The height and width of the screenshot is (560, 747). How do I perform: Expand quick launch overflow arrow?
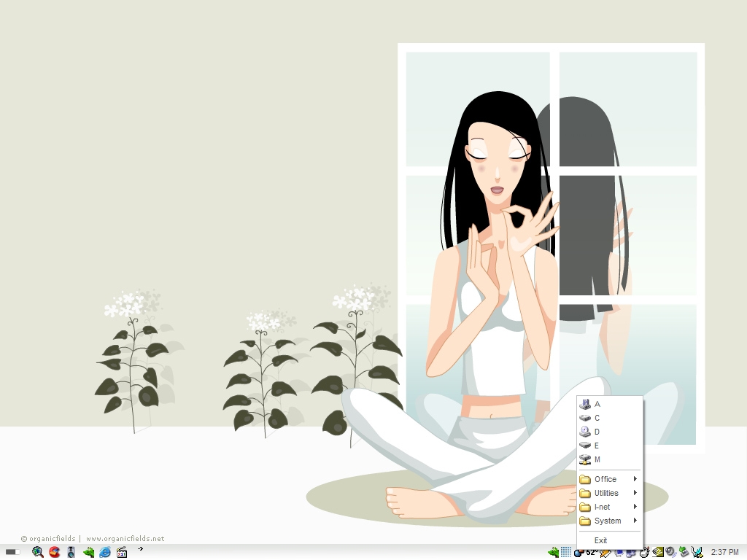click(x=141, y=548)
